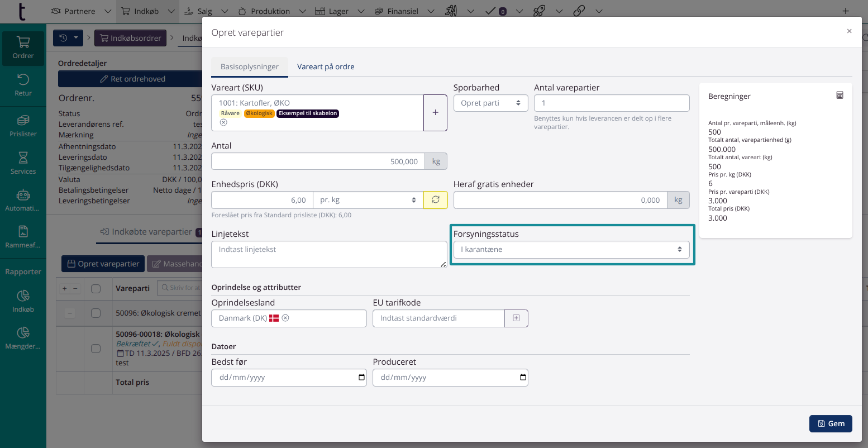Remove the selected Kartofler vareart

click(223, 122)
